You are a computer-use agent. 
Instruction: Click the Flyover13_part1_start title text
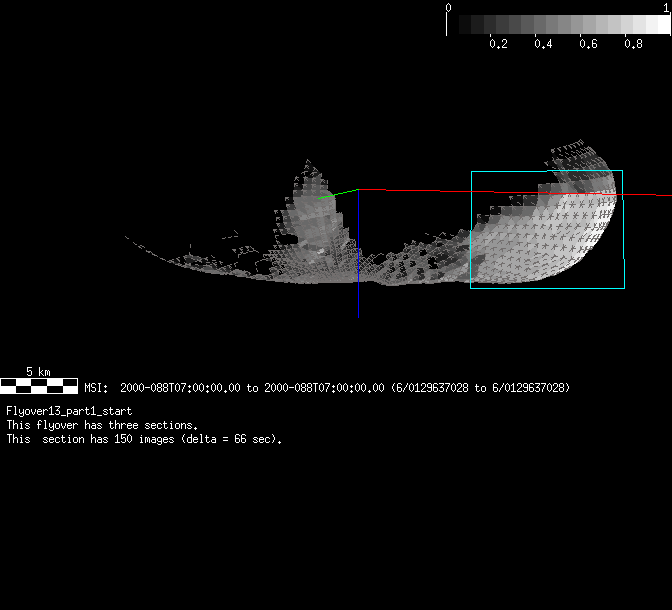[x=69, y=411]
